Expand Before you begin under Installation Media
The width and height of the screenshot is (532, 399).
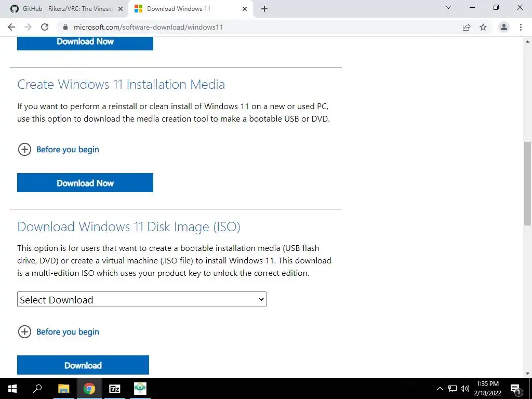(58, 149)
